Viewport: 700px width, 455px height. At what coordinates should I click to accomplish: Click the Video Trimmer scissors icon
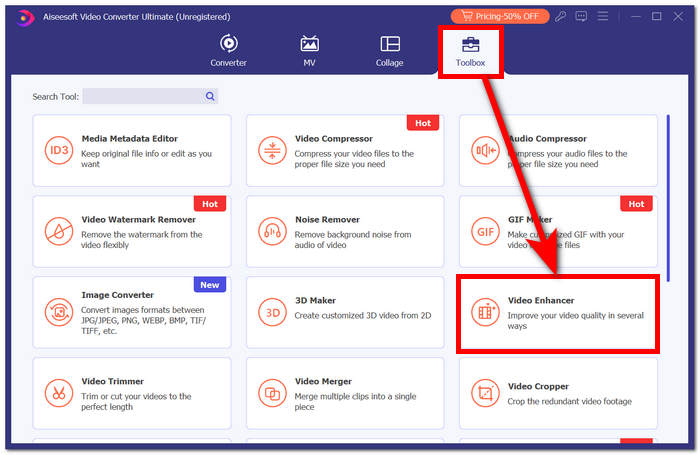pyautogui.click(x=59, y=393)
